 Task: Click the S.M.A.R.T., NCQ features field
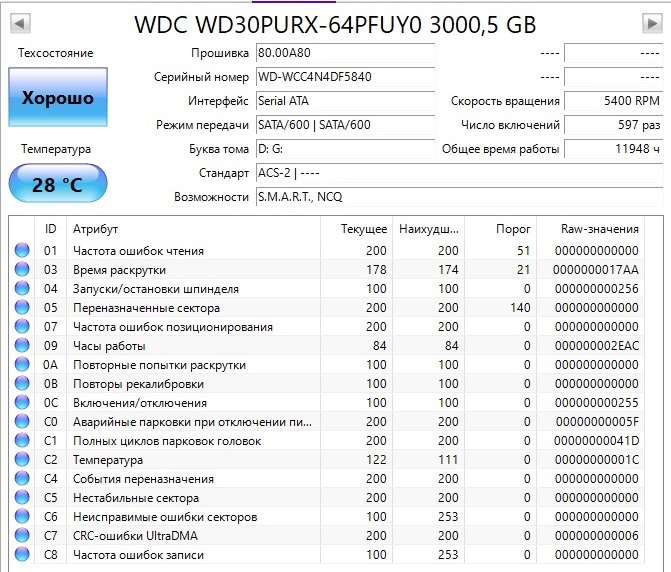459,197
